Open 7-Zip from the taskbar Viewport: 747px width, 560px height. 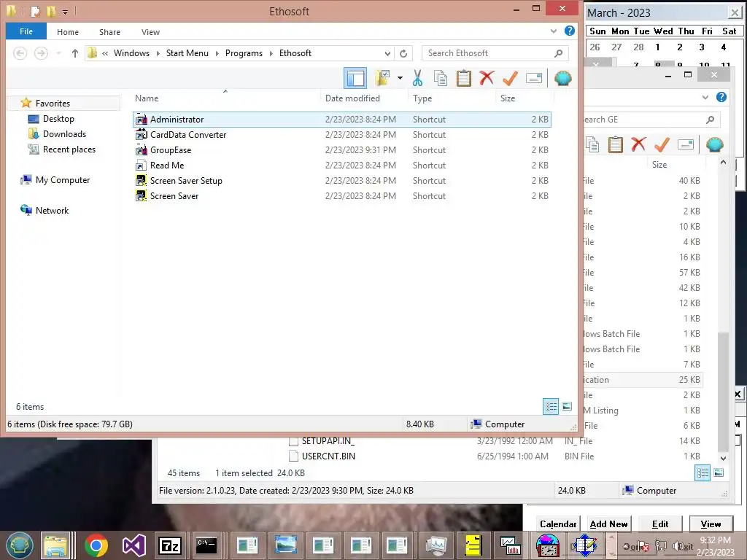(170, 545)
